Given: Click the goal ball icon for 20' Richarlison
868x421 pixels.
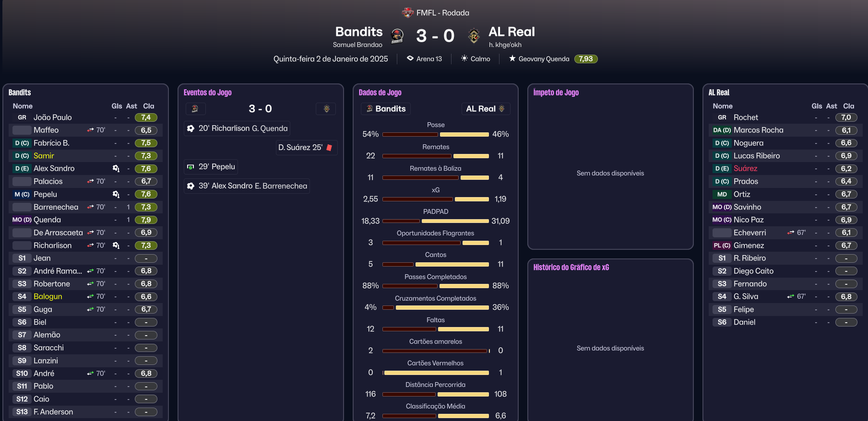Looking at the screenshot, I should pyautogui.click(x=191, y=129).
